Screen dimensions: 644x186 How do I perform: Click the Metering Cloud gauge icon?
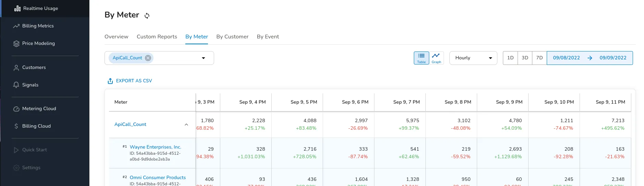[x=16, y=109]
